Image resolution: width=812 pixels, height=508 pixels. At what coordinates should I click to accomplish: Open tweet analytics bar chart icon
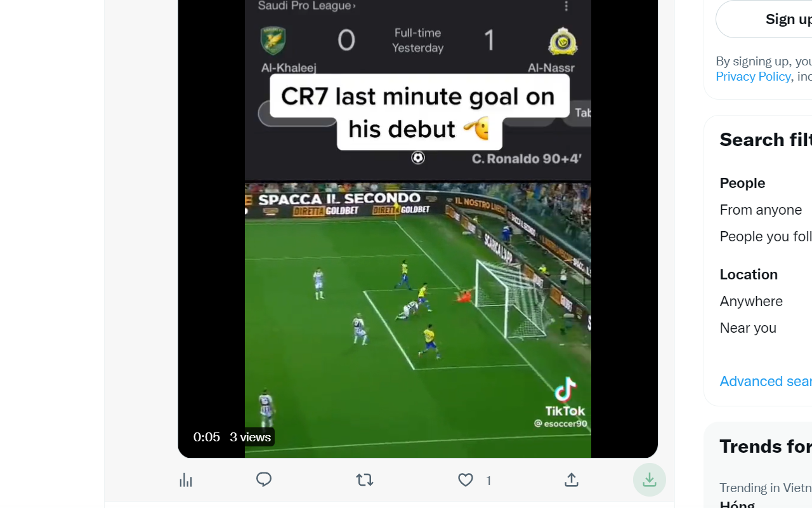[x=186, y=480]
